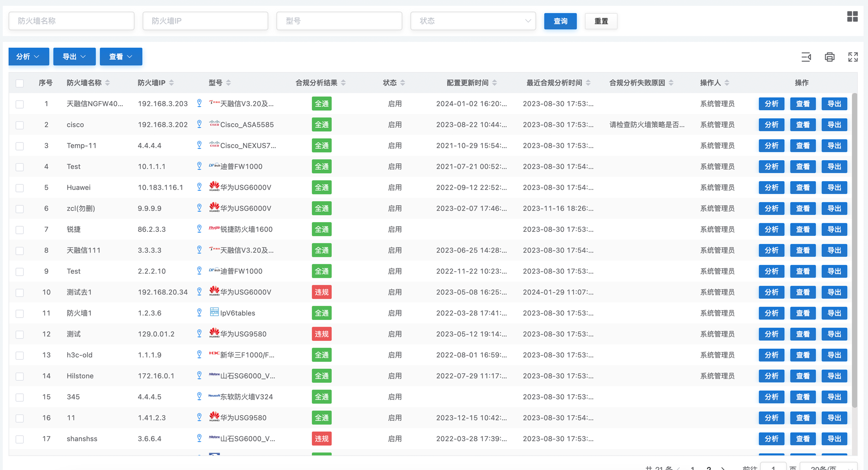Check row 1 天融信NGFW40 checkbox
868x470 pixels.
tap(20, 104)
